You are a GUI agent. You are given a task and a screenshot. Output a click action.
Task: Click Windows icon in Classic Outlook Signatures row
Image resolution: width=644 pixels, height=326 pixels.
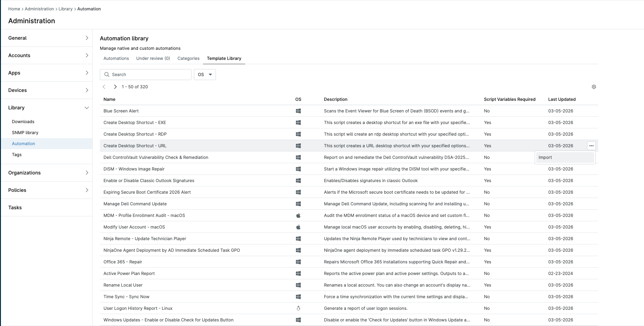point(298,181)
